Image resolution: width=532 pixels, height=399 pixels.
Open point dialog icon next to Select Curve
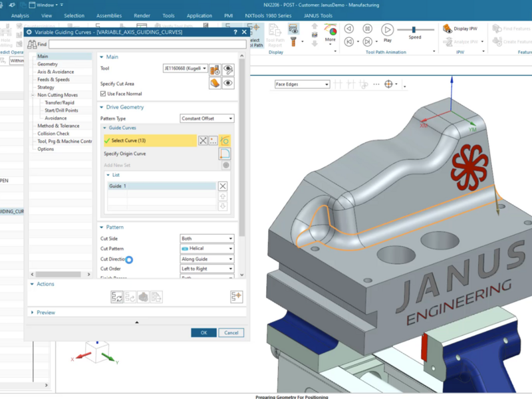pyautogui.click(x=213, y=140)
